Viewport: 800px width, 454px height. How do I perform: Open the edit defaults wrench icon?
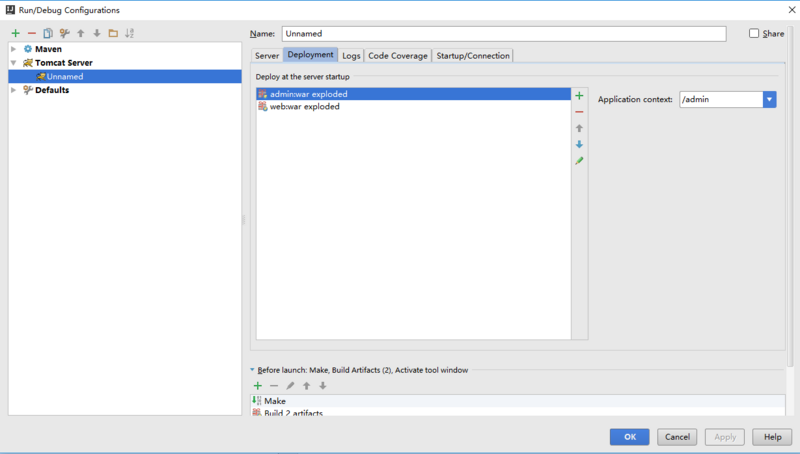[64, 33]
